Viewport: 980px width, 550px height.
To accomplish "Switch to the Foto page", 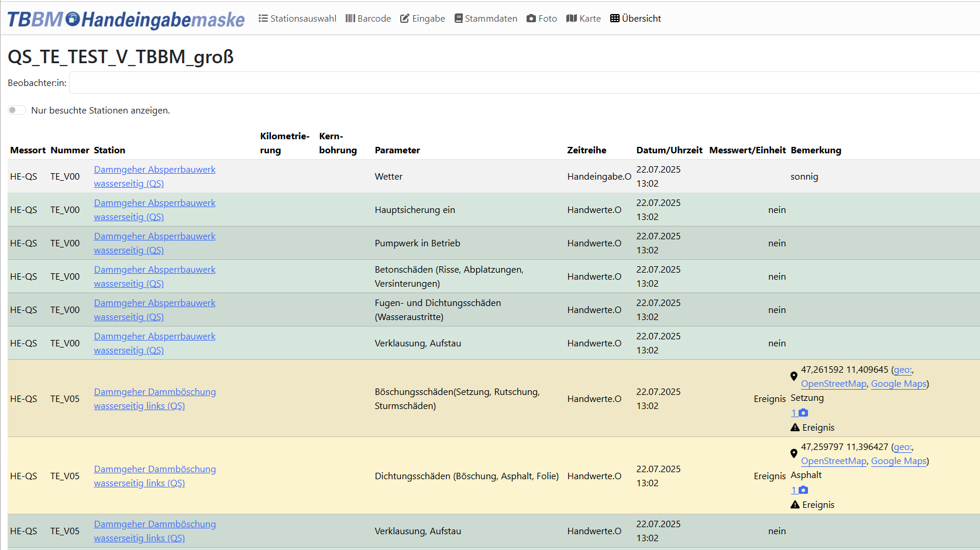I will click(542, 18).
